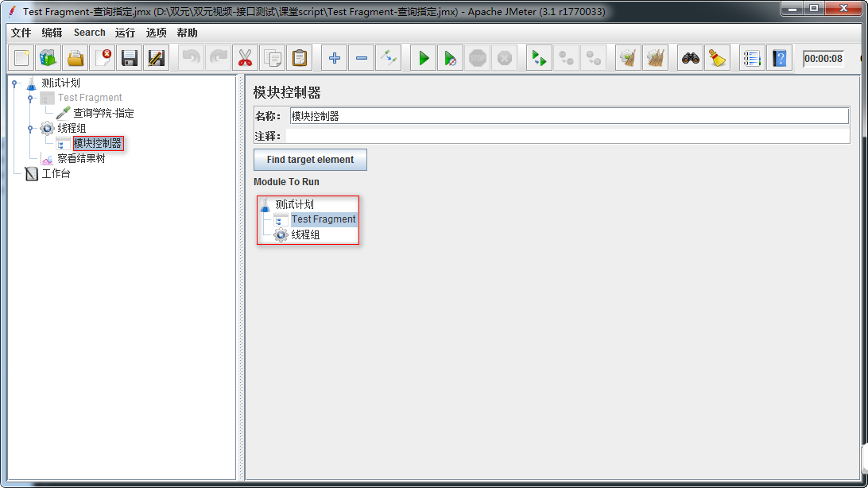Select Test Fragment in Module To Run
The height and width of the screenshot is (488, 868).
tap(324, 219)
